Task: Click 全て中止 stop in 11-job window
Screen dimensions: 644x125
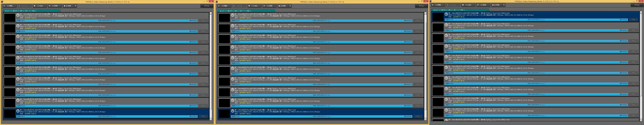Action: coord(240,6)
